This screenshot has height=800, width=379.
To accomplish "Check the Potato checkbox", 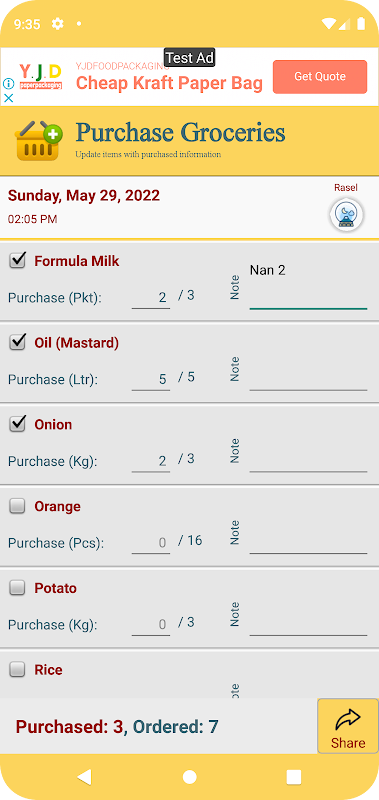I will [x=17, y=588].
